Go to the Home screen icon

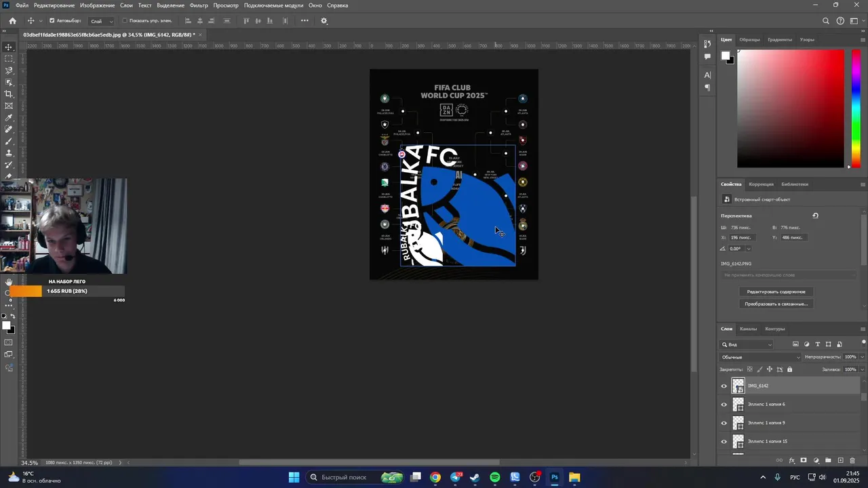point(12,21)
